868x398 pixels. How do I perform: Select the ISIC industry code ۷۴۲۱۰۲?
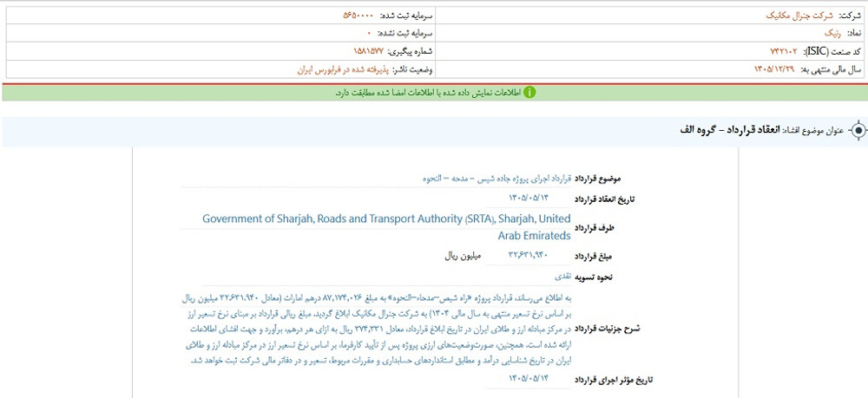click(784, 51)
